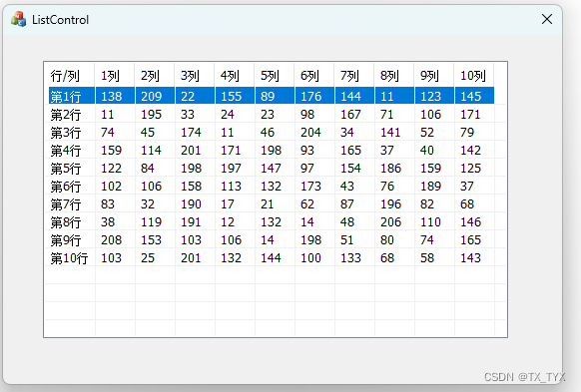Image resolution: width=581 pixels, height=392 pixels.
Task: Select the 6列 column header
Action: 314,76
